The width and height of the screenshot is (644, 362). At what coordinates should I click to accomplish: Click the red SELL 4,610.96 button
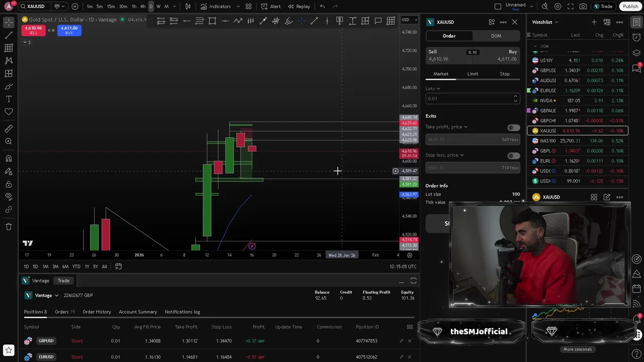coord(33,30)
